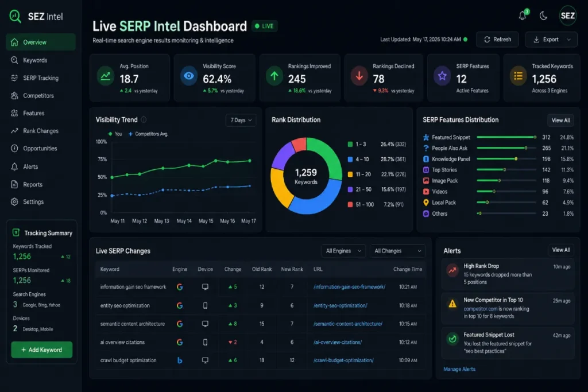Click the Local Pack pin icon
The image size is (588, 392).
426,203
